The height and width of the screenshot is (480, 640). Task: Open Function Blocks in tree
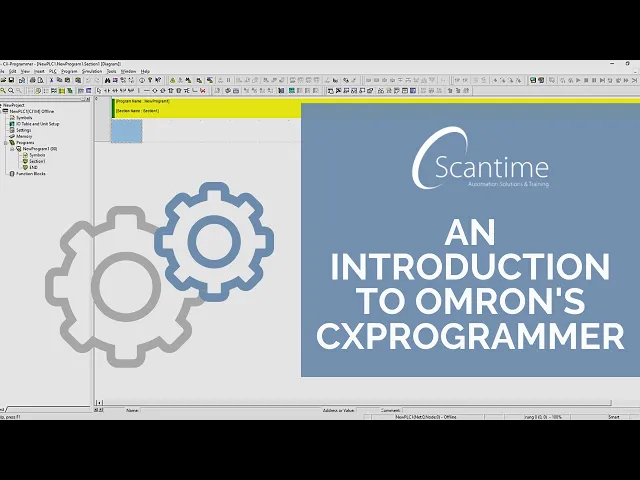click(31, 173)
